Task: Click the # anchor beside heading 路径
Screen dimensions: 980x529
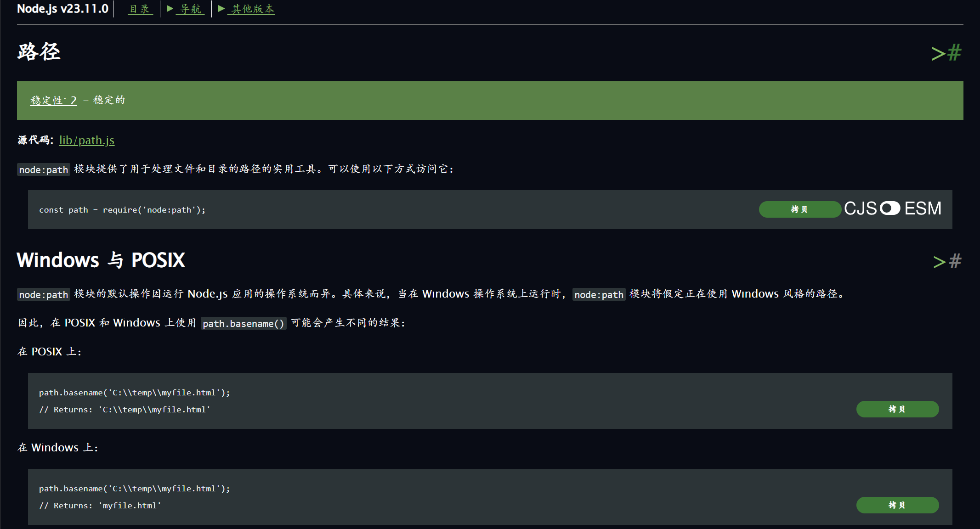Action: pyautogui.click(x=954, y=52)
